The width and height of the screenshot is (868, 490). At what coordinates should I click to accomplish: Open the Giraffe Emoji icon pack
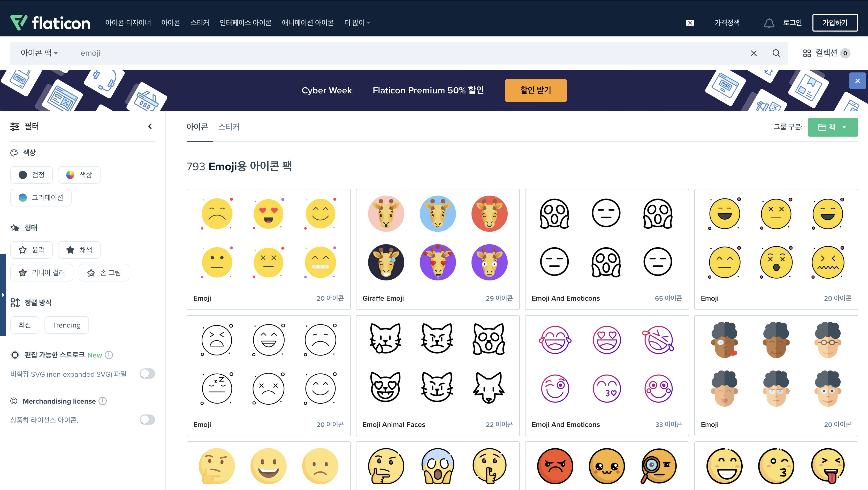click(x=437, y=249)
